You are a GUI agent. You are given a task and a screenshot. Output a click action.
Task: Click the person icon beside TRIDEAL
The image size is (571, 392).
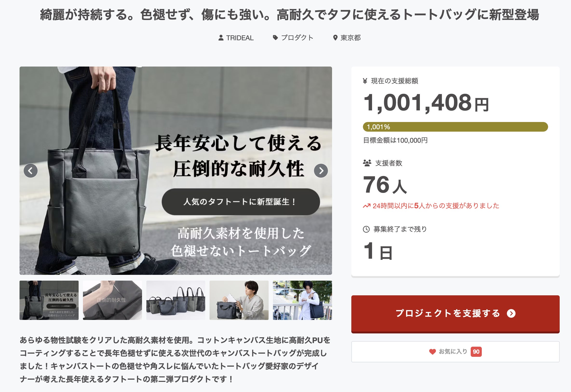tap(221, 38)
